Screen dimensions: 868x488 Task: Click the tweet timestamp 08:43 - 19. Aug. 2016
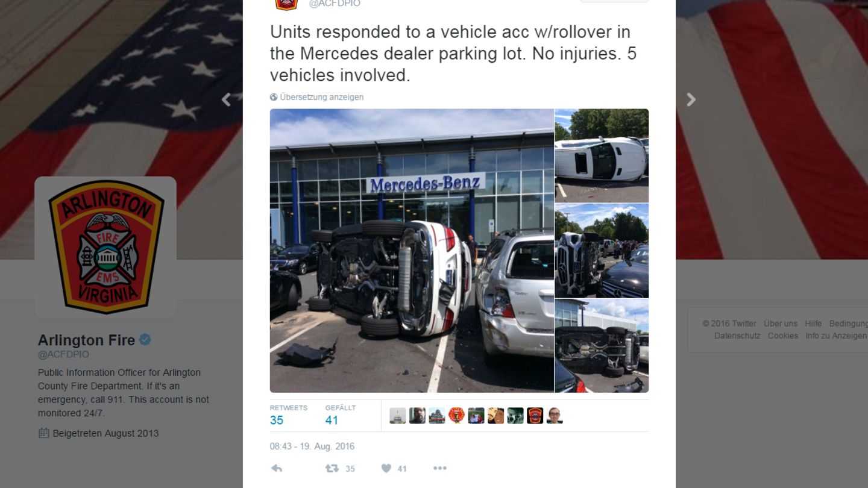coord(312,446)
